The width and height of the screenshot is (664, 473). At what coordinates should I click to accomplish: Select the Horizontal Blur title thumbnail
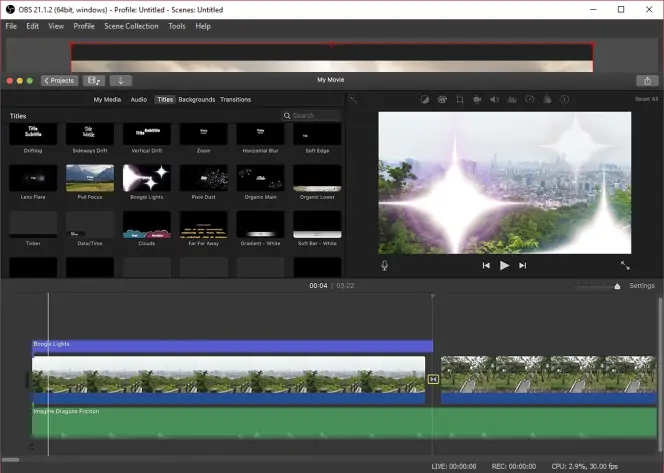tap(260, 134)
